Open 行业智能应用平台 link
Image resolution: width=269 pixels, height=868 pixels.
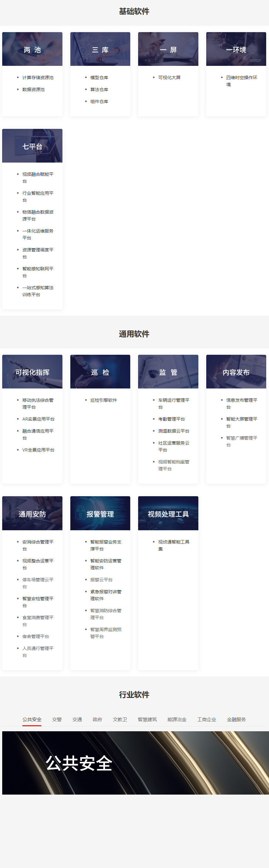pyautogui.click(x=38, y=197)
